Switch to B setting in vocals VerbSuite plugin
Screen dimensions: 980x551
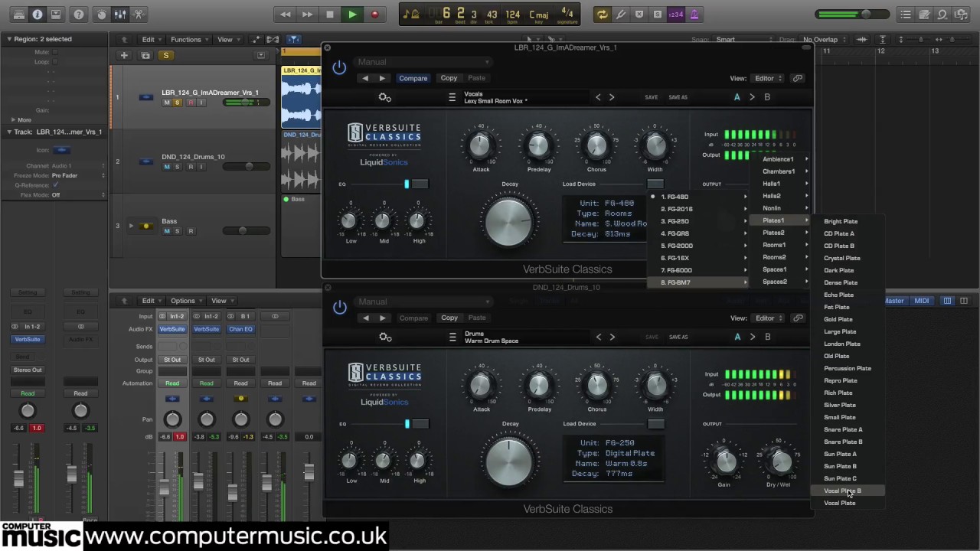767,97
